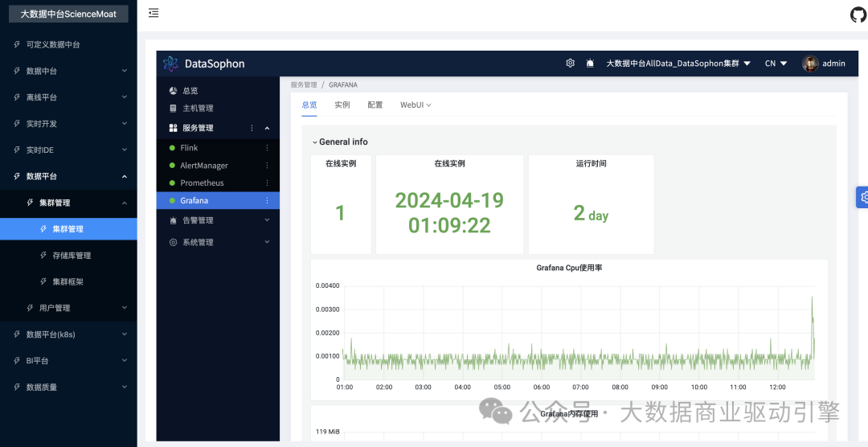Screen dimensions: 868x447
Task: Collapse the General info section
Action: pos(315,142)
